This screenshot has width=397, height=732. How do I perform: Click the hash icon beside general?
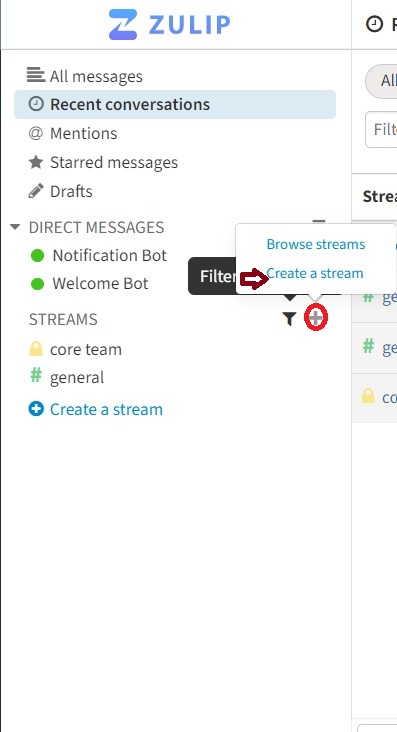click(36, 375)
